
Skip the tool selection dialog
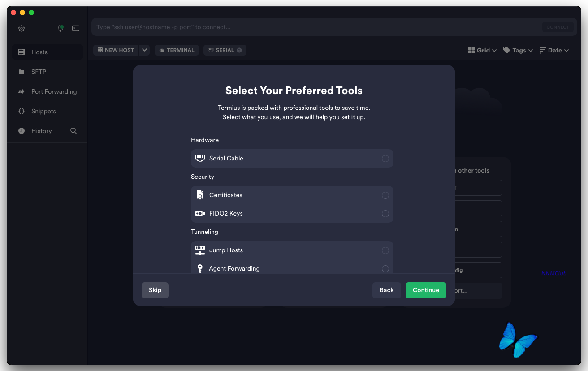155,290
